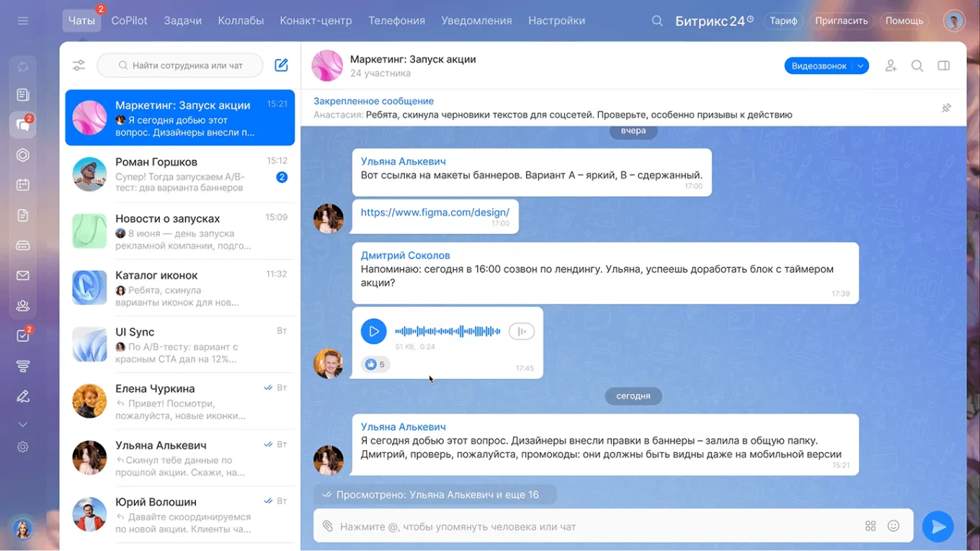Open the hamburger menu top-left
Screen dimensions: 980x551
(x=22, y=20)
